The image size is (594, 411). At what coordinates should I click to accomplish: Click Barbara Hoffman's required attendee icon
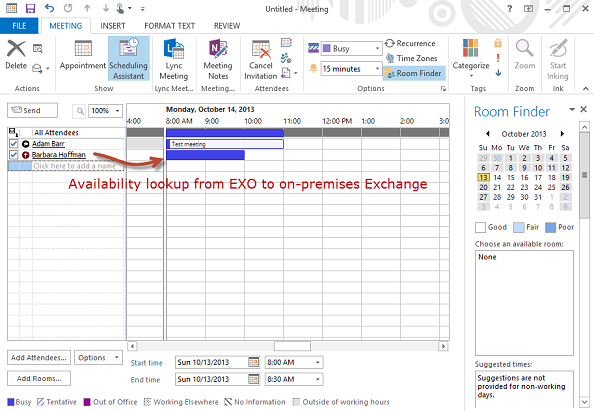tap(25, 155)
